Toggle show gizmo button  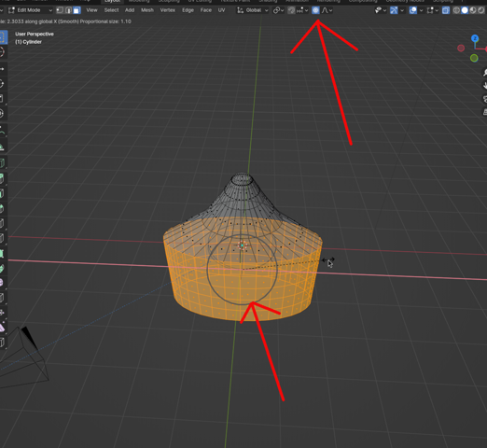pyautogui.click(x=394, y=10)
